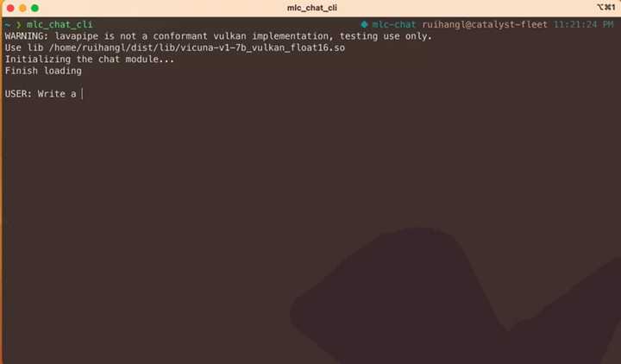Click the keyboard shortcut indicator in title bar
This screenshot has height=364, width=621.
pyautogui.click(x=606, y=8)
